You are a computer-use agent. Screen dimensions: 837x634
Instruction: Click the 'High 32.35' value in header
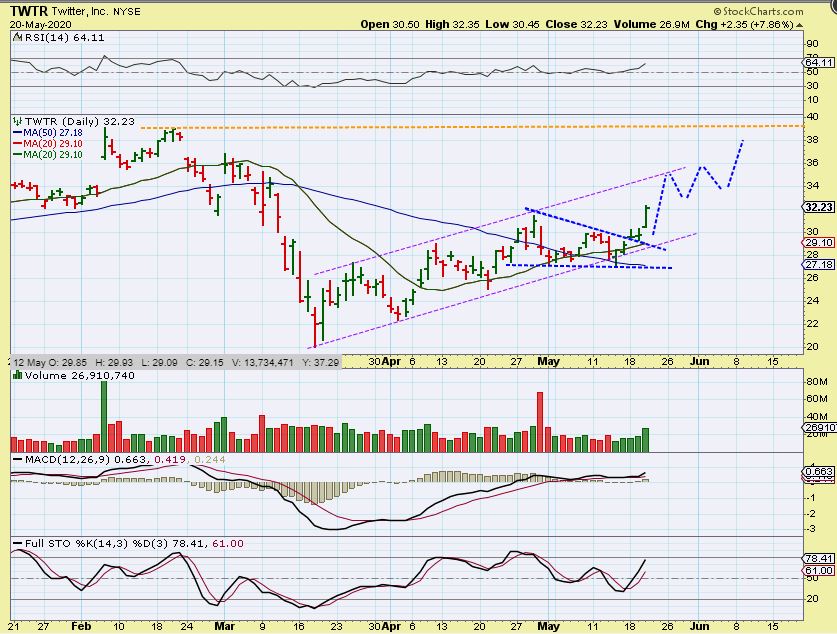click(452, 25)
